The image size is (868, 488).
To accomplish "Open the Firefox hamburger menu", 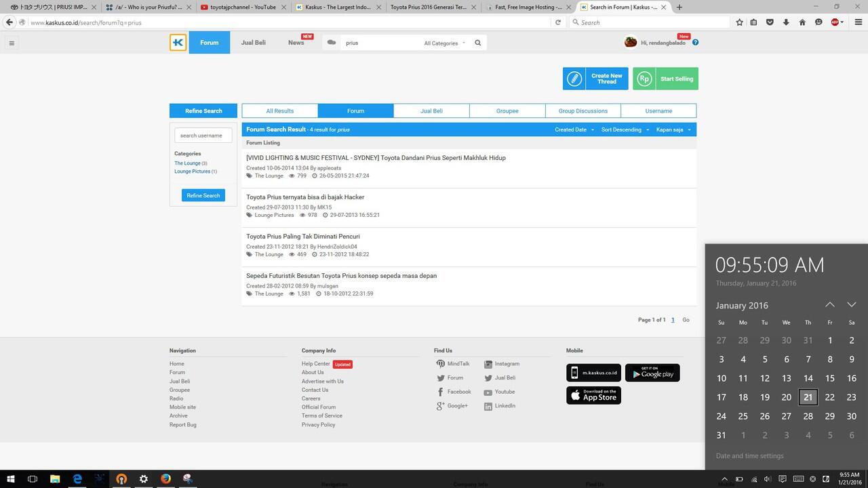I will (x=858, y=22).
